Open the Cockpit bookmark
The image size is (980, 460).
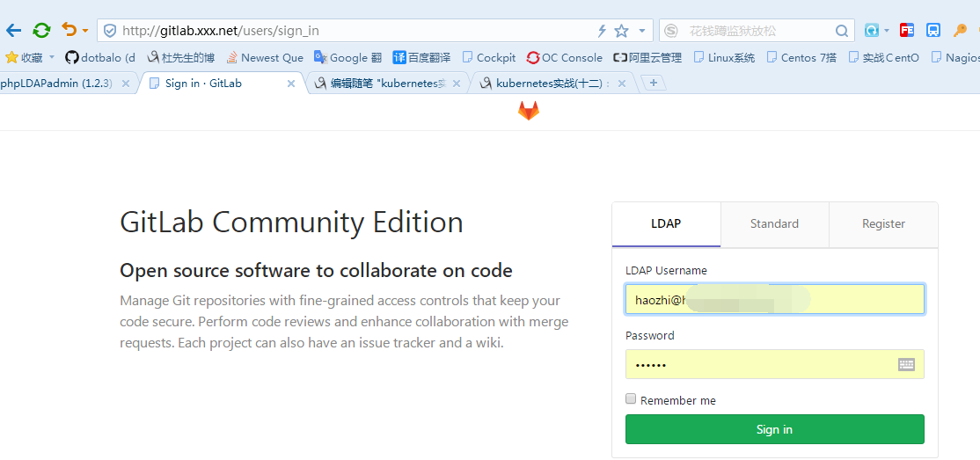[x=489, y=57]
